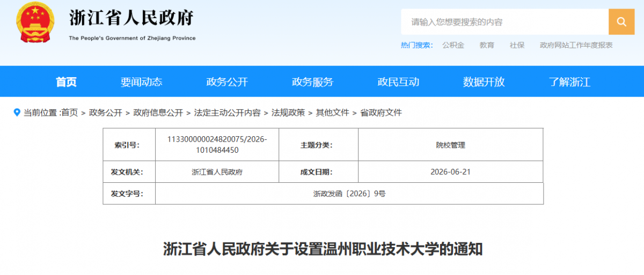Go to 其他文件 in the breadcrumb

coord(332,113)
